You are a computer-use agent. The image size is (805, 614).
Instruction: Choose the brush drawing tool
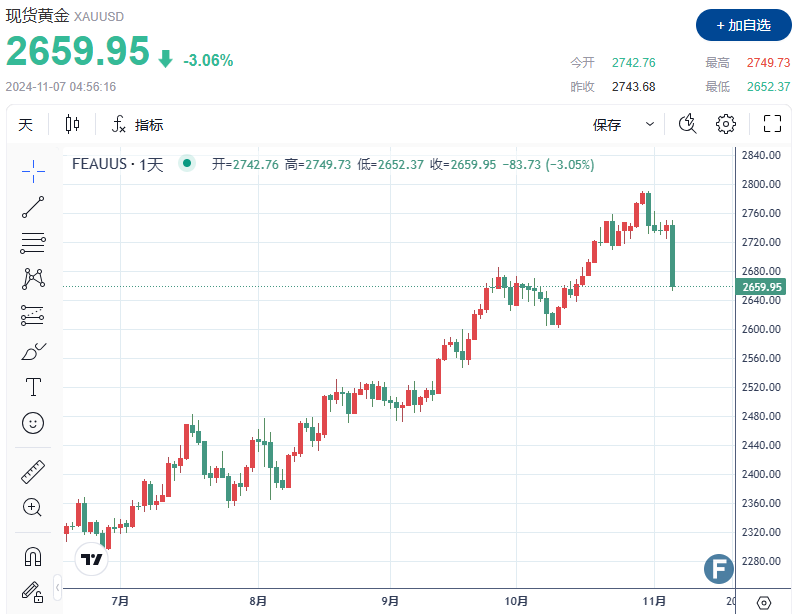(33, 351)
